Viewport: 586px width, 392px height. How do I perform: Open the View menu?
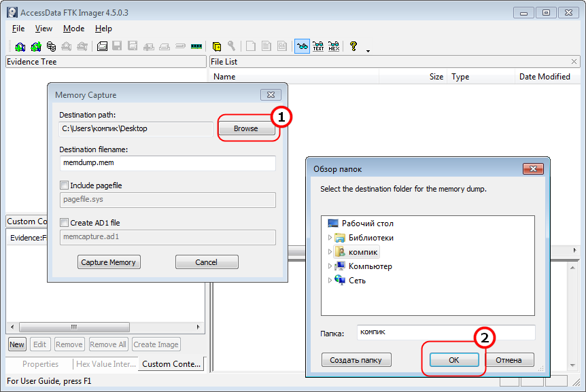(44, 29)
